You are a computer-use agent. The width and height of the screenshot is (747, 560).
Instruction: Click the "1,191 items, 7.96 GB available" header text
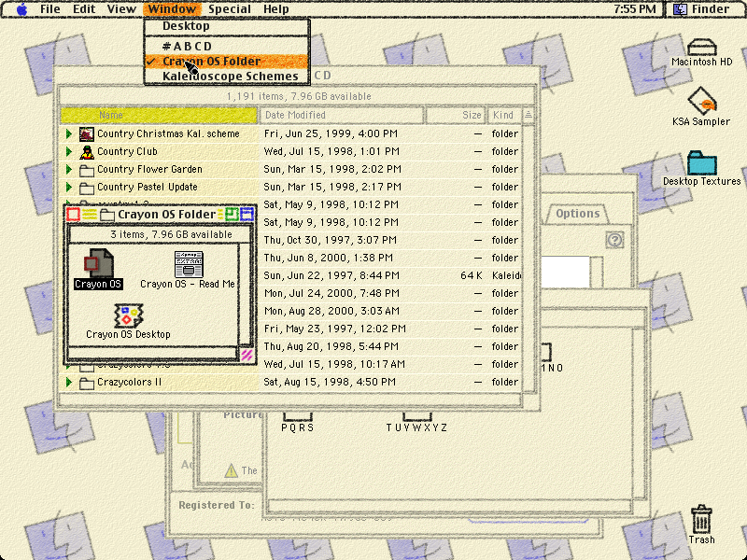[299, 96]
